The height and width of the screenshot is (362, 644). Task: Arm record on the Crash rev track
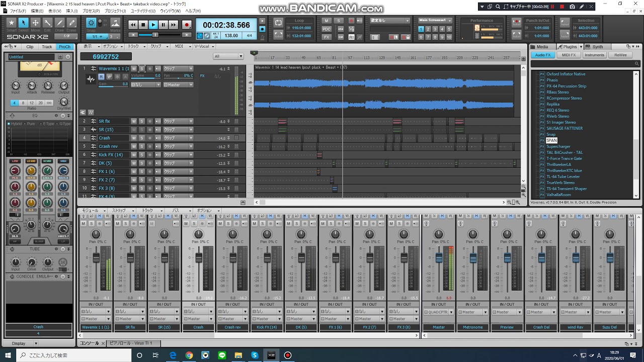149,146
